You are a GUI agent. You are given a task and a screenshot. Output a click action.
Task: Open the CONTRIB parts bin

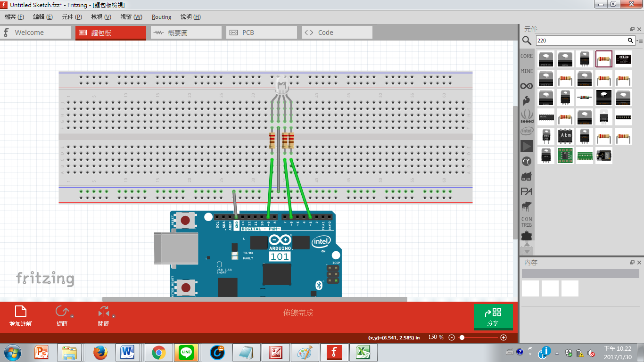click(x=527, y=222)
